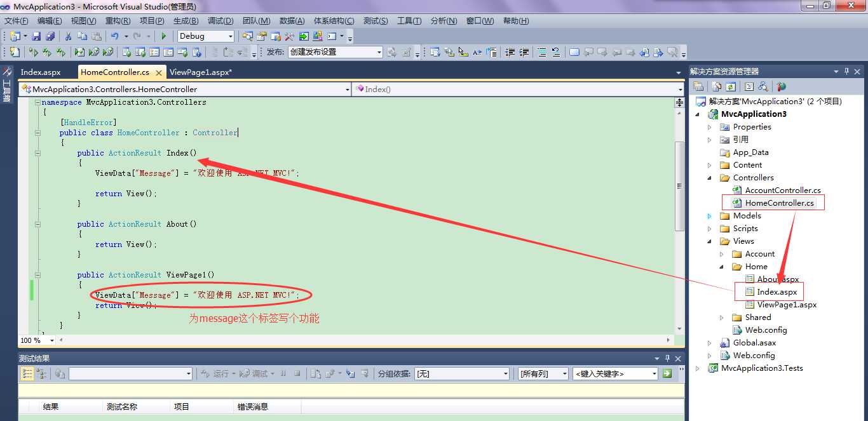The image size is (868, 421).
Task: Click the Display Word Completion A icon
Action: (477, 52)
